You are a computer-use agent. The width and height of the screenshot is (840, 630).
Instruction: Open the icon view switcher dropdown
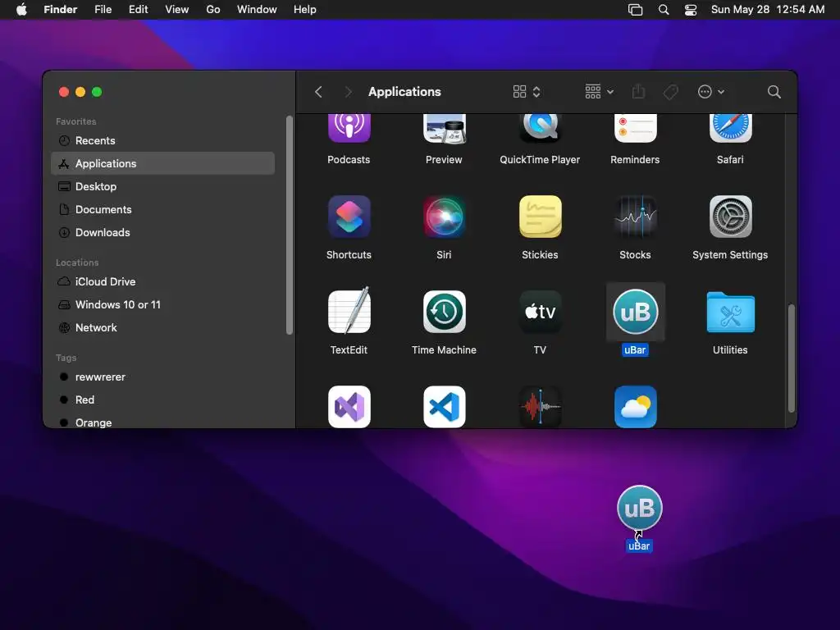coord(527,92)
